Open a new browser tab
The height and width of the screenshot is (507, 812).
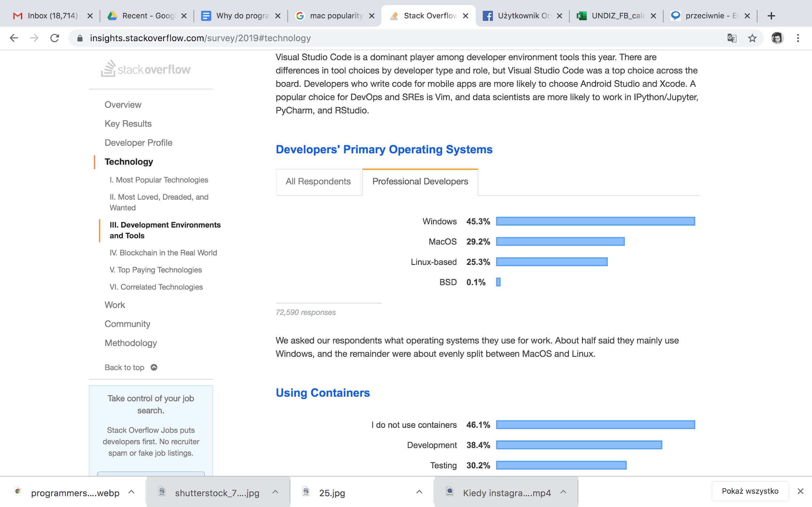[x=771, y=16]
